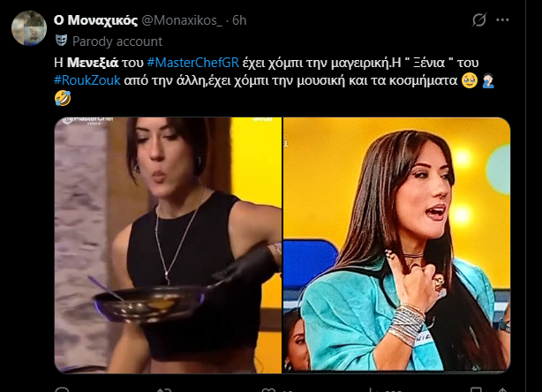Click the Grok explain-post icon
The height and width of the screenshot is (392, 542).
(479, 19)
